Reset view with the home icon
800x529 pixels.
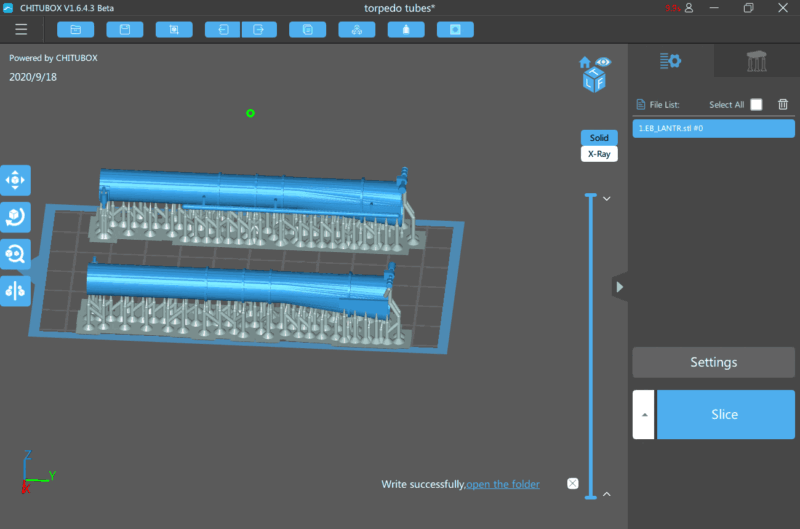[x=585, y=62]
